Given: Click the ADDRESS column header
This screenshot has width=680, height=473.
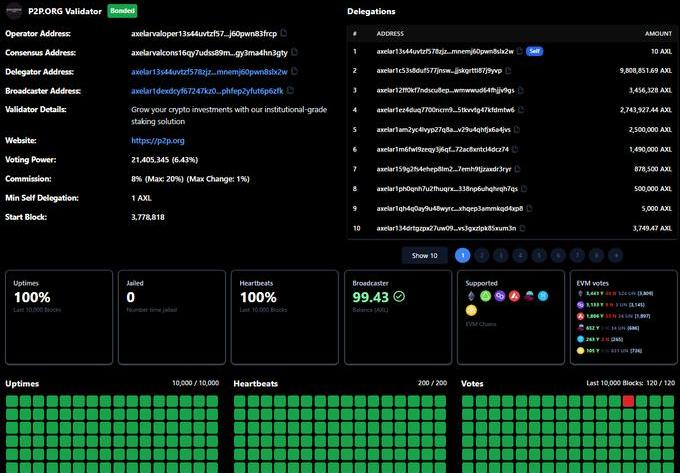Looking at the screenshot, I should 390,33.
